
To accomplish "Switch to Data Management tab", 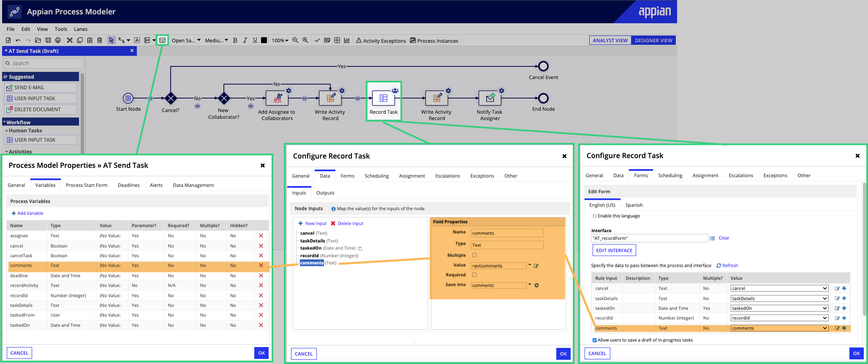I will pyautogui.click(x=193, y=185).
